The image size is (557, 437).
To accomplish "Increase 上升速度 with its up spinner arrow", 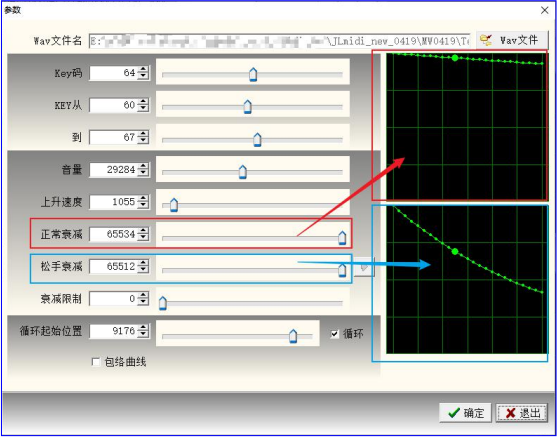I will [143, 199].
